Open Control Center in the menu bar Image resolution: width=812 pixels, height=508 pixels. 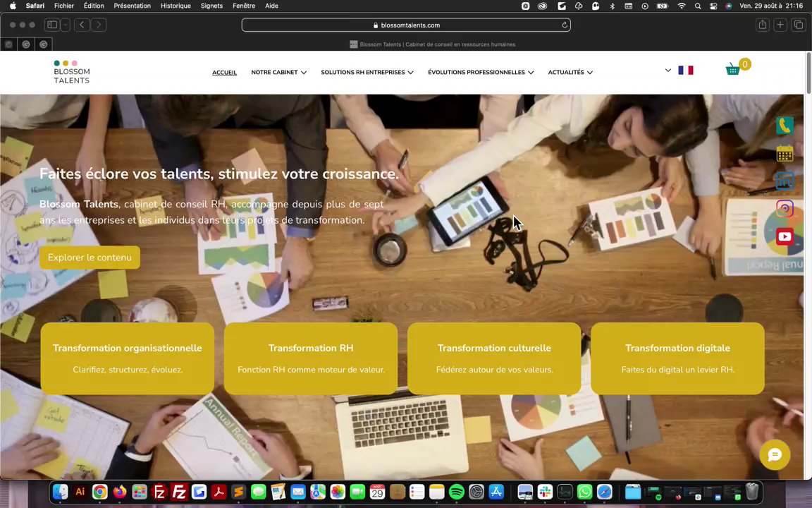[713, 6]
